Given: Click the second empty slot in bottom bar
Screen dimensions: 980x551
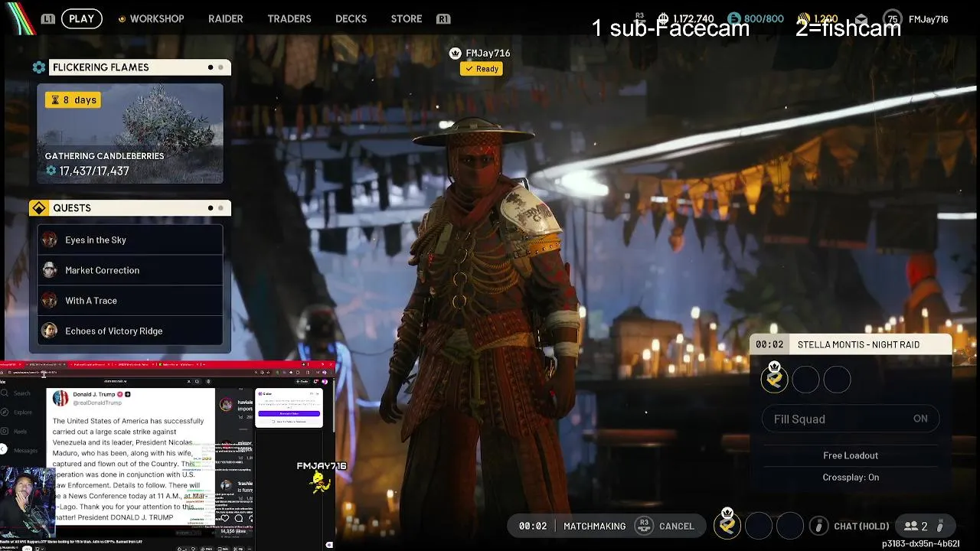Looking at the screenshot, I should (758, 526).
